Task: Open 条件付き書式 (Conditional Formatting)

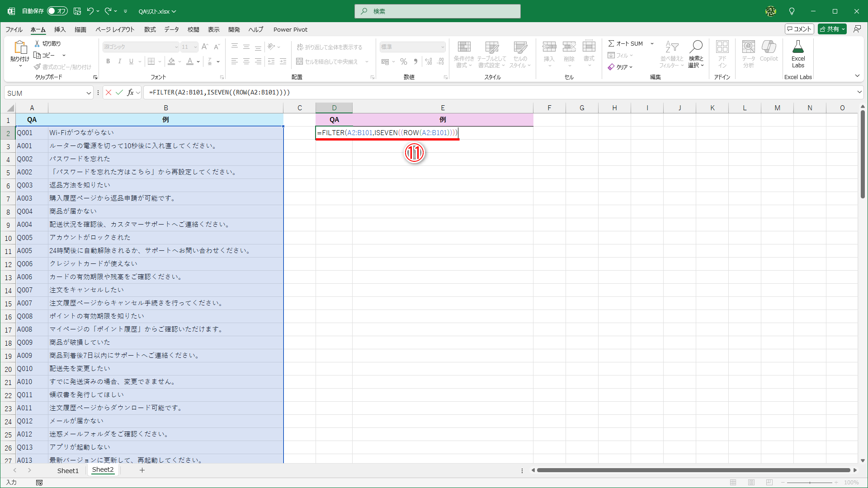Action: click(x=464, y=54)
